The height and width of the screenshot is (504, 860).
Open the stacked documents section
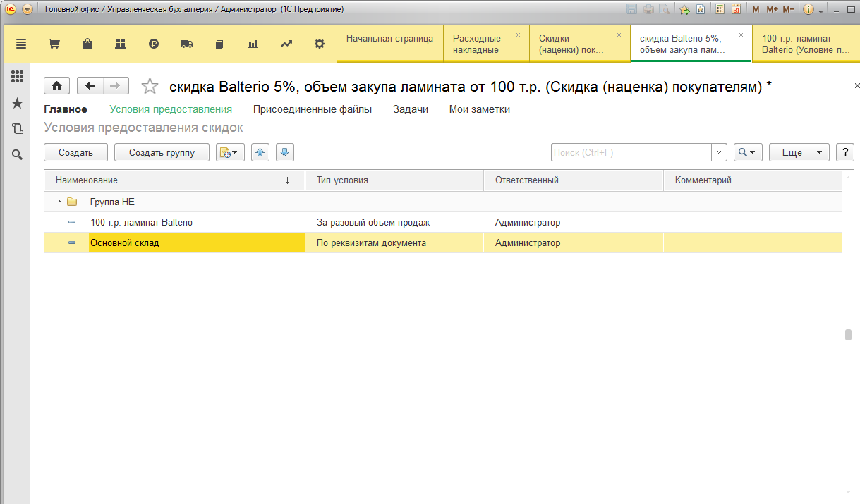(x=220, y=44)
